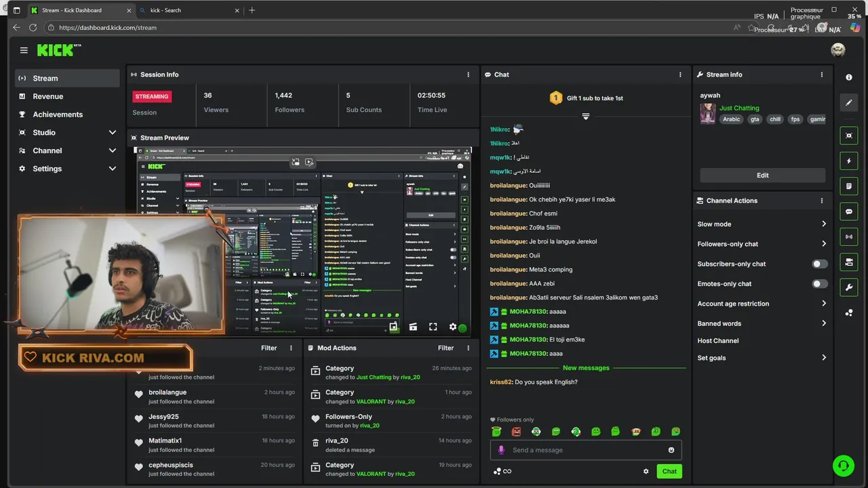Viewport: 868px width, 488px height.
Task: Open Filter in Mod Actions panel
Action: point(446,348)
